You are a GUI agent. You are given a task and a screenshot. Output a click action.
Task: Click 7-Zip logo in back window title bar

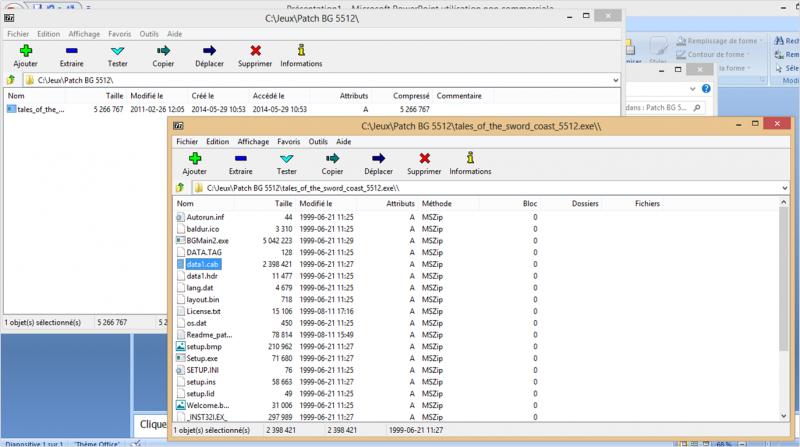[x=9, y=18]
